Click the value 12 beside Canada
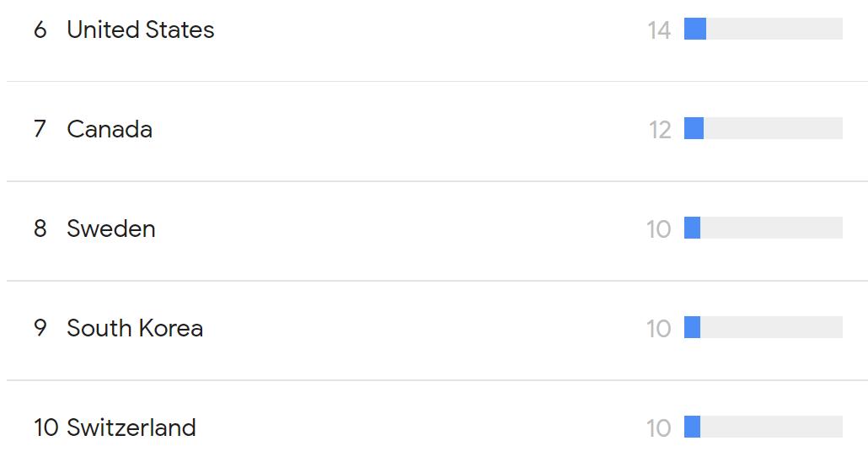The image size is (868, 457). tap(660, 130)
